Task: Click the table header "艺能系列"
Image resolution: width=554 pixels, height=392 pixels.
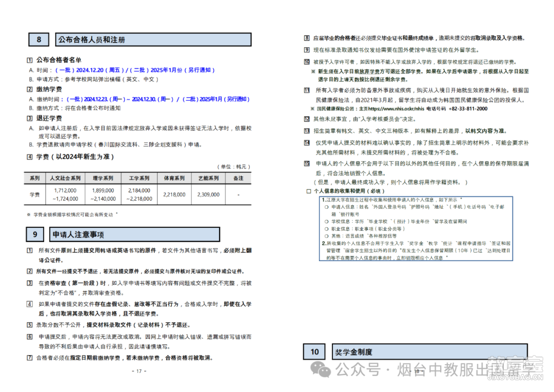Action: pyautogui.click(x=208, y=178)
